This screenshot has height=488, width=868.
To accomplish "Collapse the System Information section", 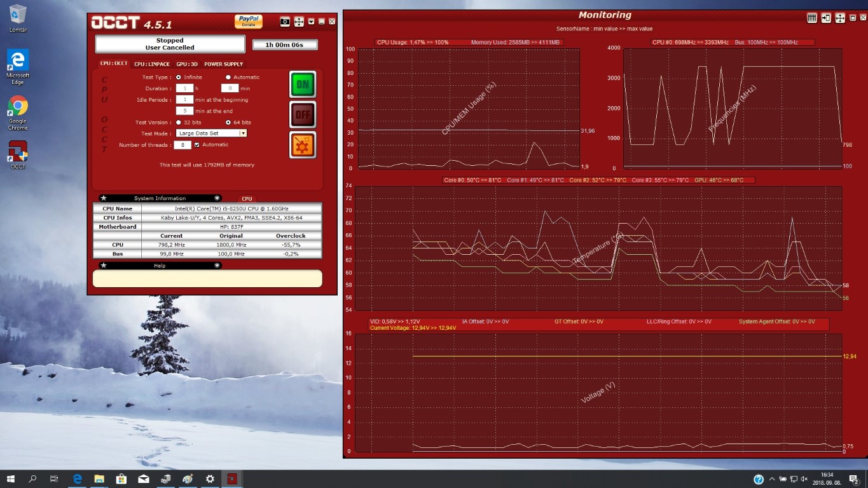I will point(217,198).
